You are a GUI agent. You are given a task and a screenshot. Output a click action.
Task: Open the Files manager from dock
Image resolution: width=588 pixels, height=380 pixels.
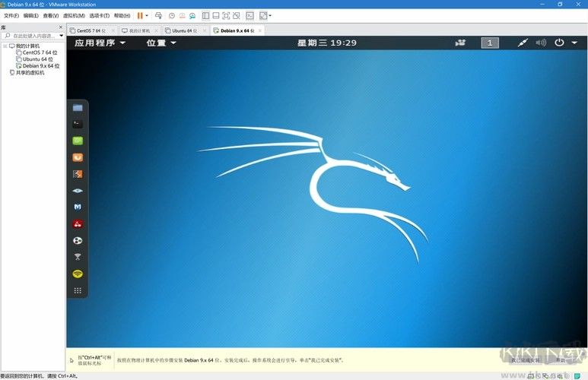[78, 108]
